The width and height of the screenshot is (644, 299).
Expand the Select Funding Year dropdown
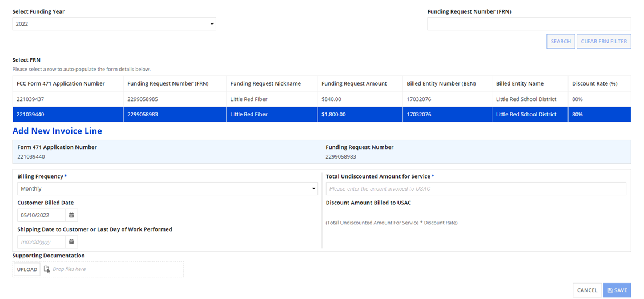click(x=114, y=24)
